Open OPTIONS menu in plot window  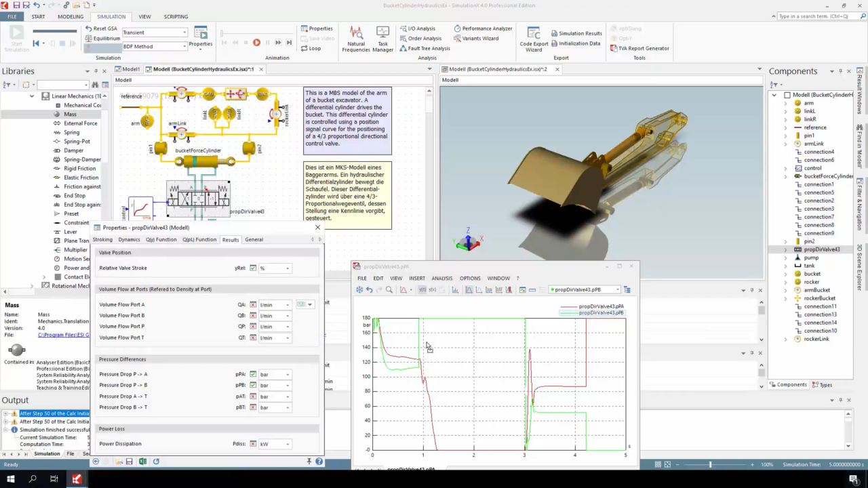click(x=470, y=278)
